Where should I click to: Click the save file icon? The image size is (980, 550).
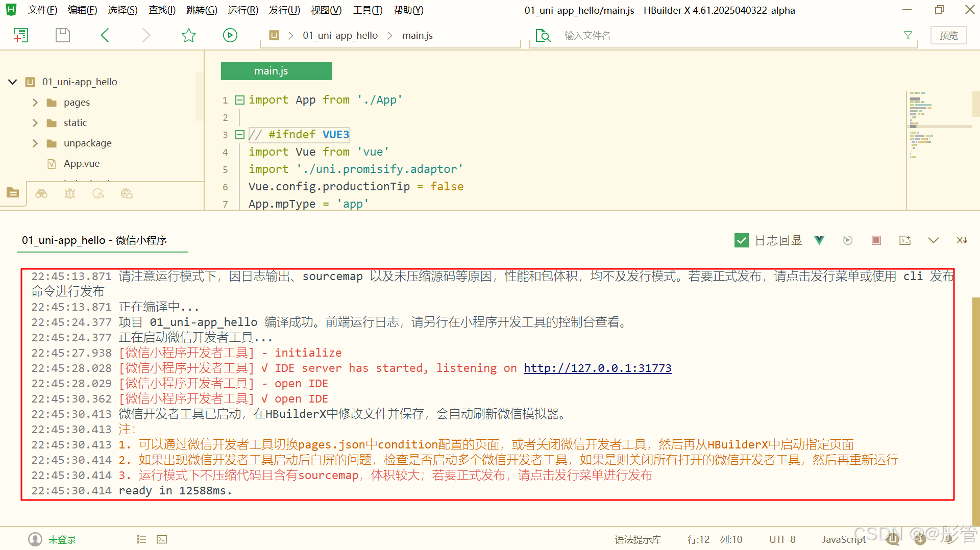click(x=62, y=35)
